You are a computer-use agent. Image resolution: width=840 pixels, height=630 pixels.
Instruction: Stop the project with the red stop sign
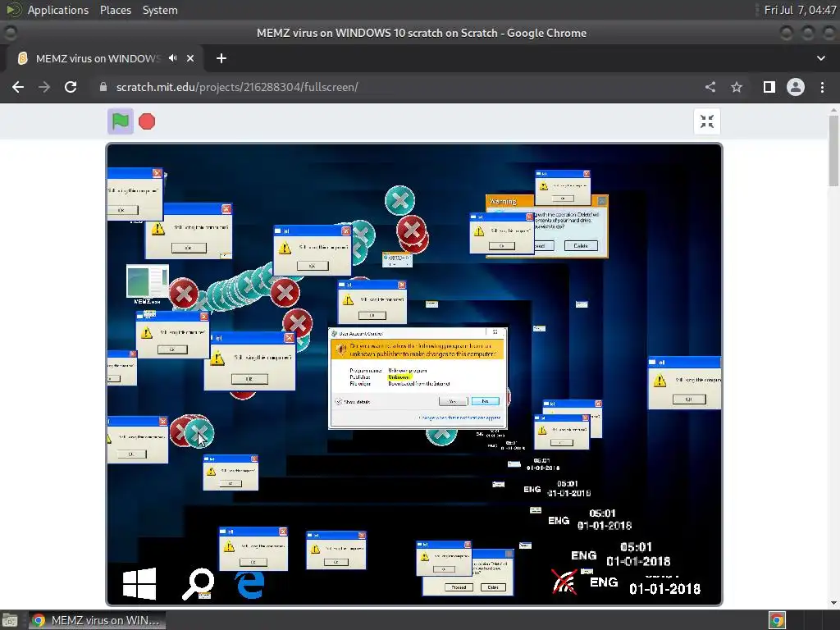point(147,121)
